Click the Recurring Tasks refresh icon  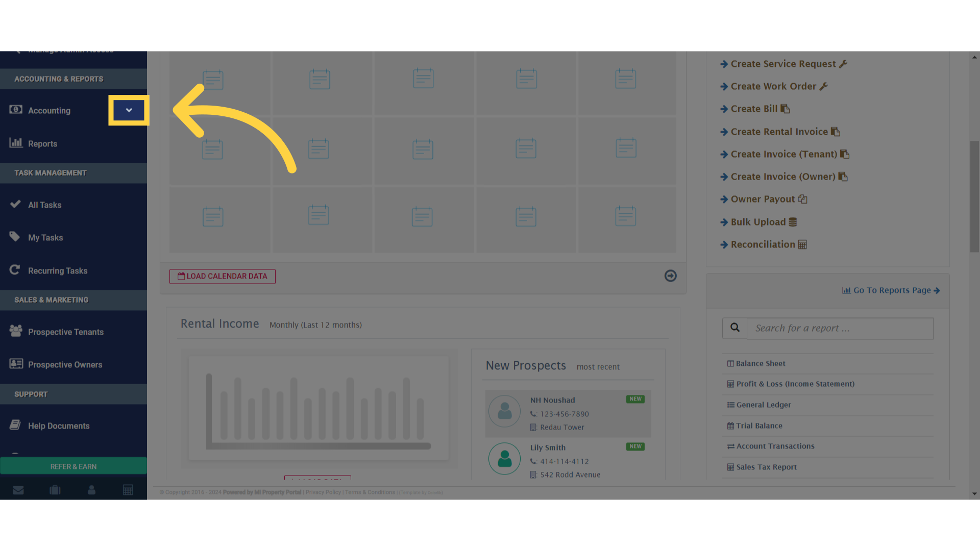15,270
